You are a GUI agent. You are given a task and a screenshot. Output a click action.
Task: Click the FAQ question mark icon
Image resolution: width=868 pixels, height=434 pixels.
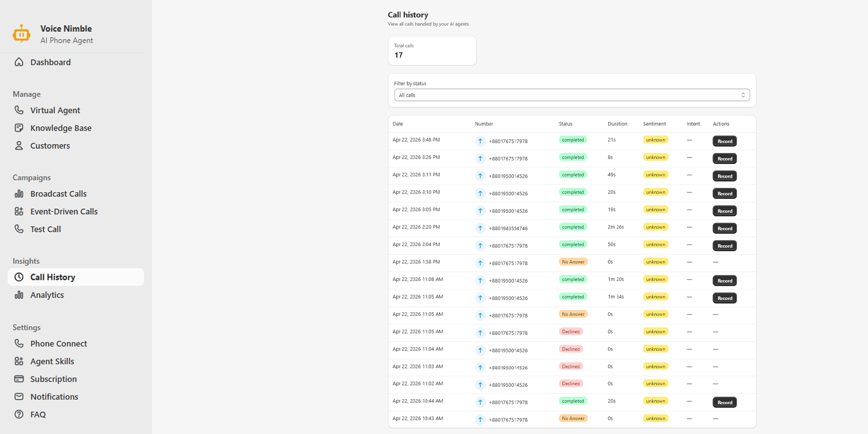19,414
